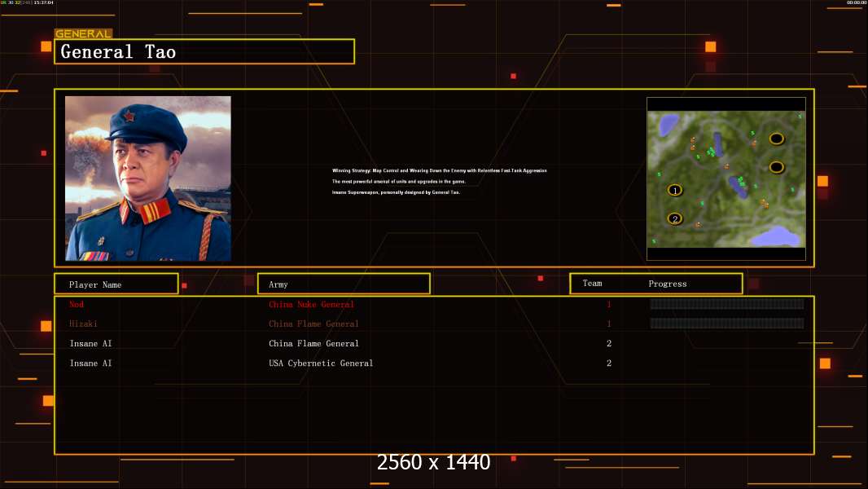Click Hizaki's 'China Flame General' army entry
This screenshot has width=868, height=489.
pos(313,324)
